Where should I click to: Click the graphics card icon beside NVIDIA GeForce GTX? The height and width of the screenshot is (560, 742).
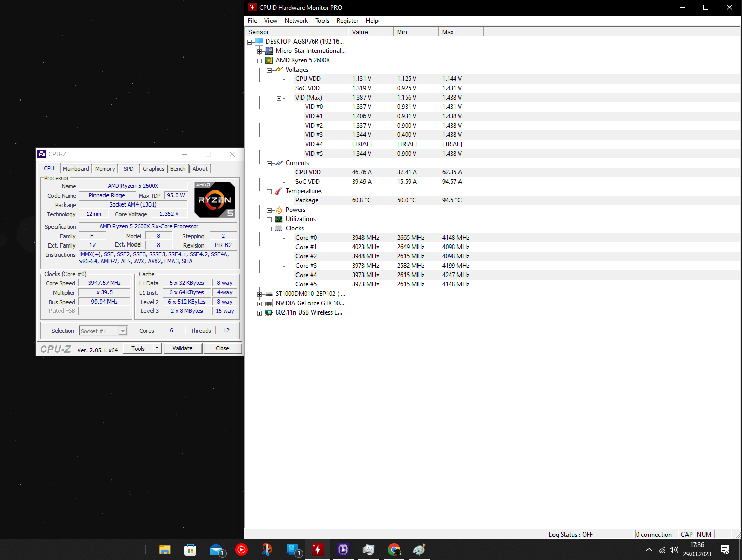(x=269, y=303)
